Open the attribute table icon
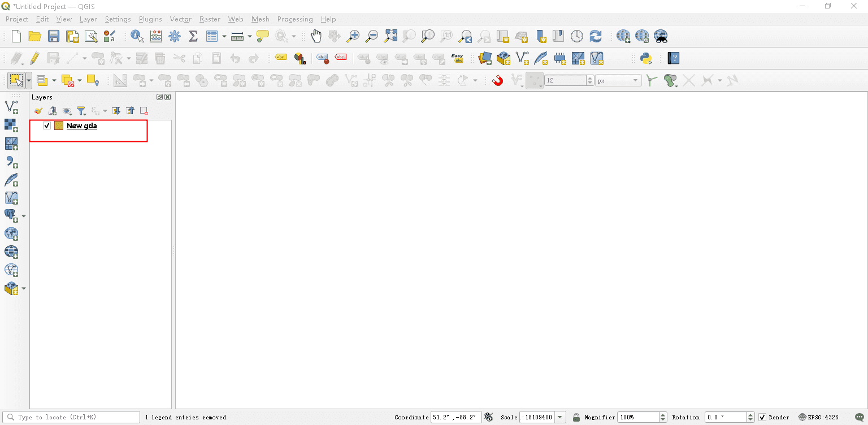This screenshot has width=868, height=425. pyautogui.click(x=212, y=36)
